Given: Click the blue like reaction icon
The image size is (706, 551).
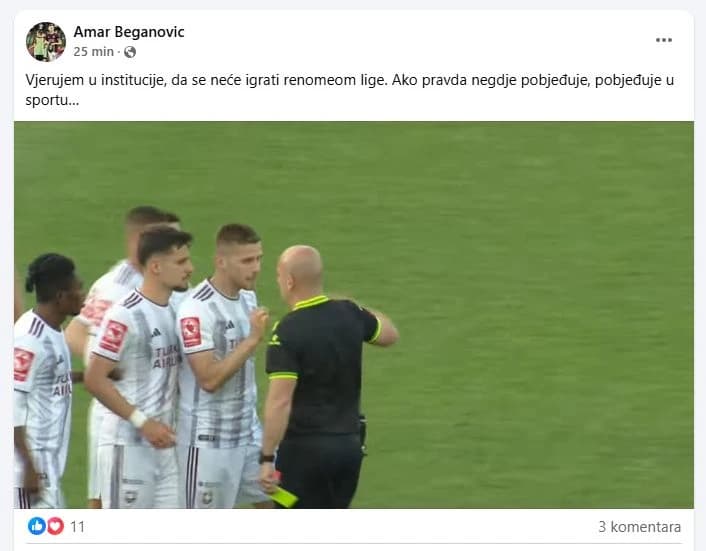Looking at the screenshot, I should 37,526.
